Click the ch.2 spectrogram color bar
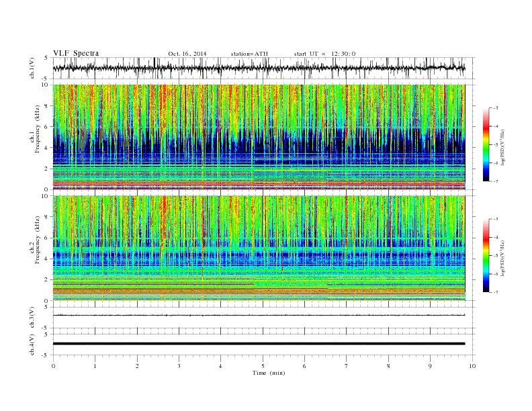532x411 pixels. pos(486,256)
